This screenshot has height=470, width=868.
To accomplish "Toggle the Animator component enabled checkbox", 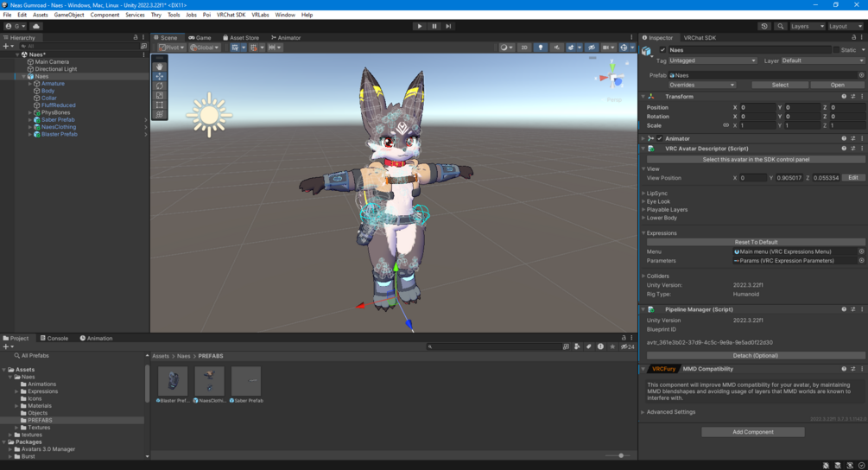I will click(659, 138).
